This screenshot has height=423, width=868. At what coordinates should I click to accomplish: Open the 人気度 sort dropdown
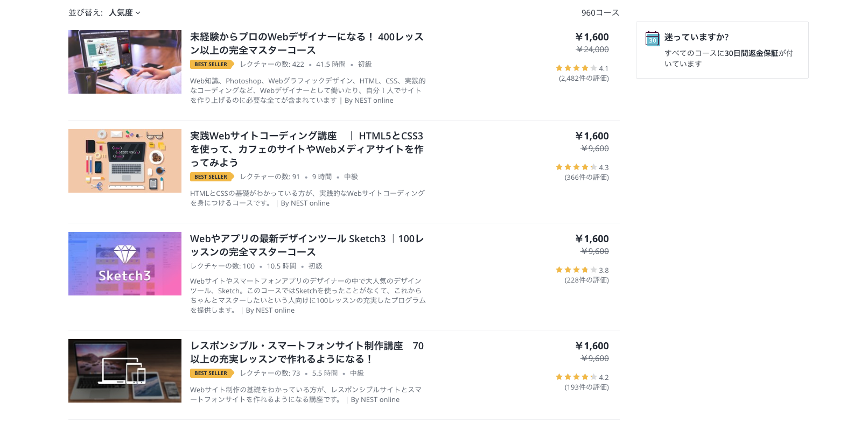124,12
